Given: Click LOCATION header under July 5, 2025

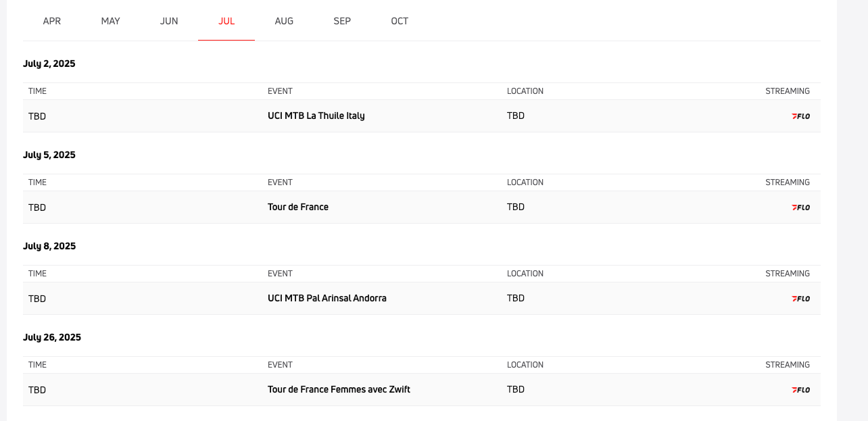Looking at the screenshot, I should coord(525,182).
